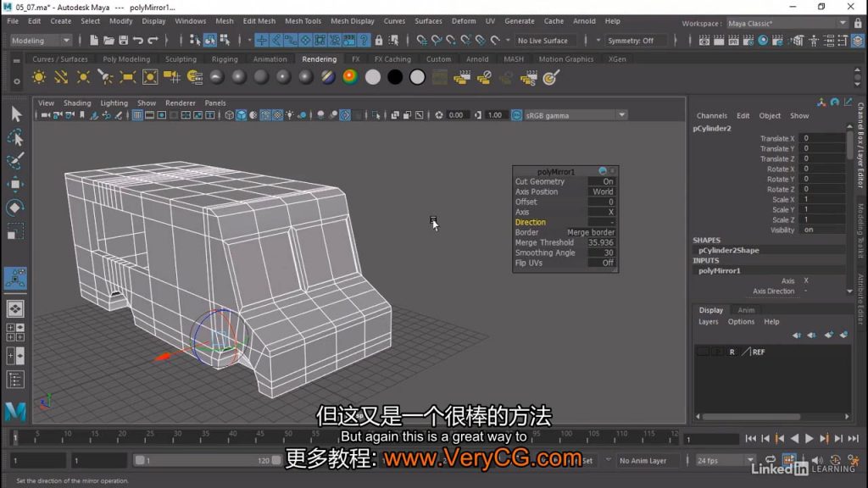The height and width of the screenshot is (488, 868).
Task: Select the arrow Select tool
Action: click(x=15, y=114)
